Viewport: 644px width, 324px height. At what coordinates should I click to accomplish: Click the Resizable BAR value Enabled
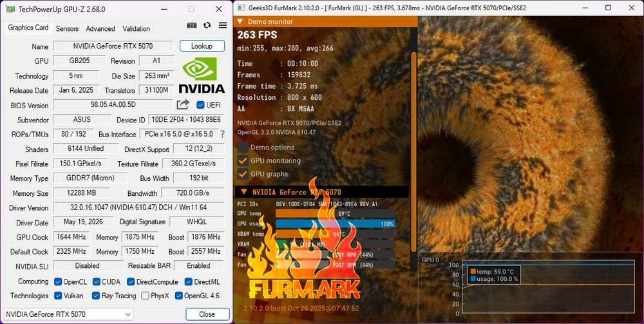199,265
